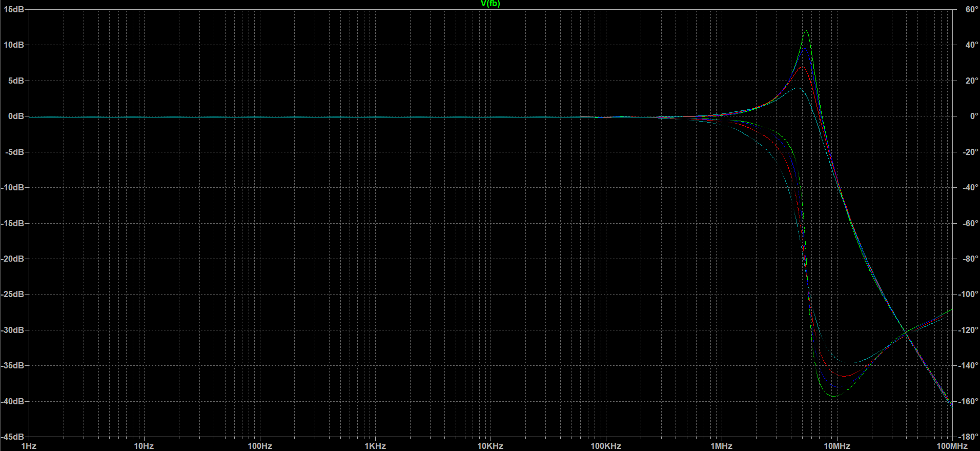Click the V(fb) trace label
This screenshot has width=980, height=451.
[490, 4]
